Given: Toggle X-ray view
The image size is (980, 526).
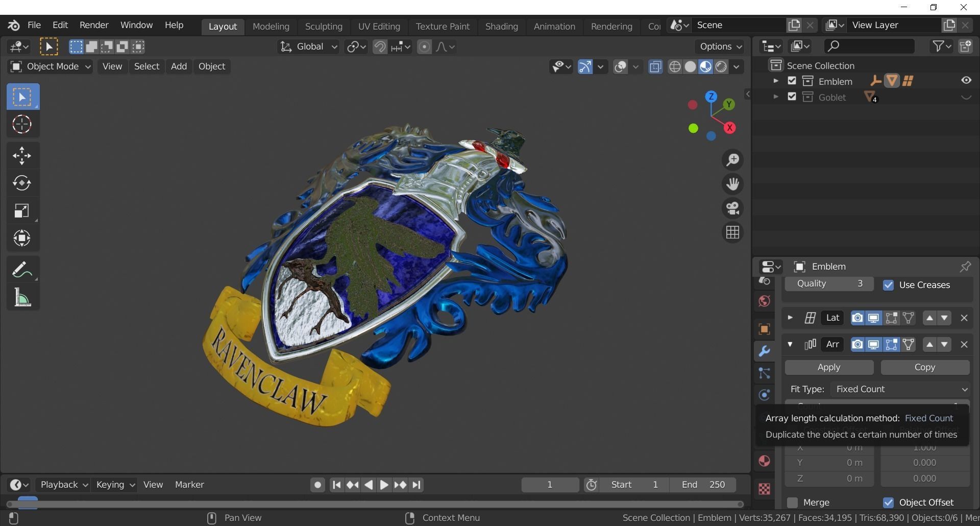Looking at the screenshot, I should pos(655,67).
